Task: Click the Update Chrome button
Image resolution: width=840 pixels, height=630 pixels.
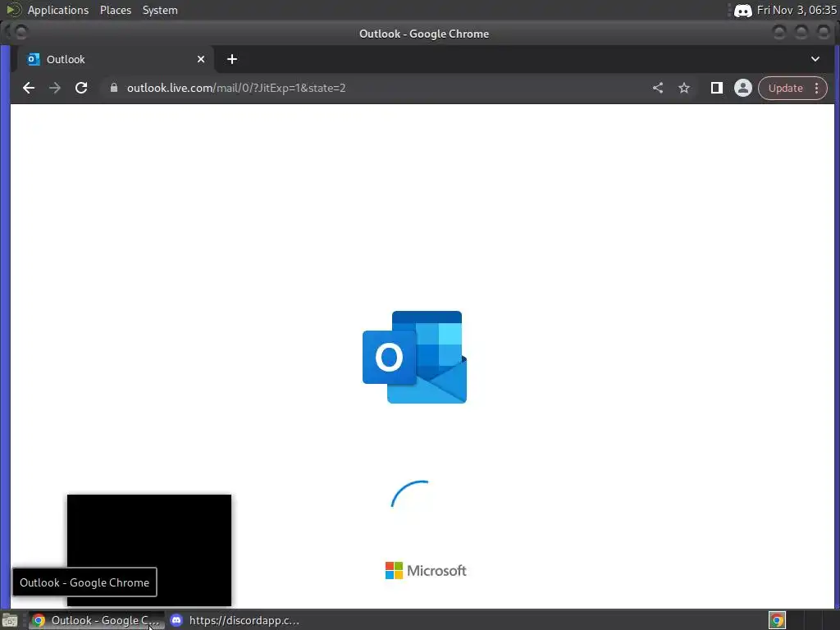Action: [785, 88]
